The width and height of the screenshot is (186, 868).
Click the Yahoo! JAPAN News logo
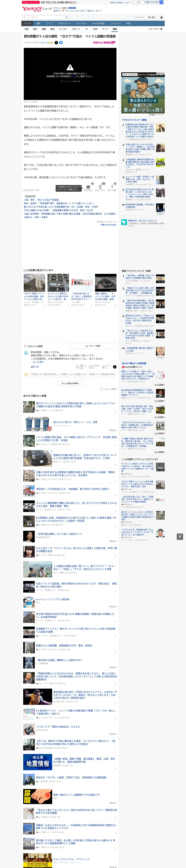click(37, 9)
